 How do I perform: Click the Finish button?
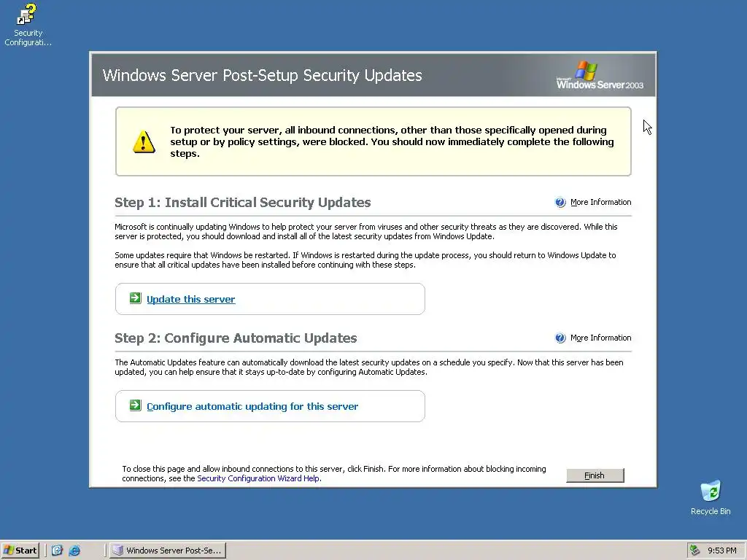pos(595,475)
